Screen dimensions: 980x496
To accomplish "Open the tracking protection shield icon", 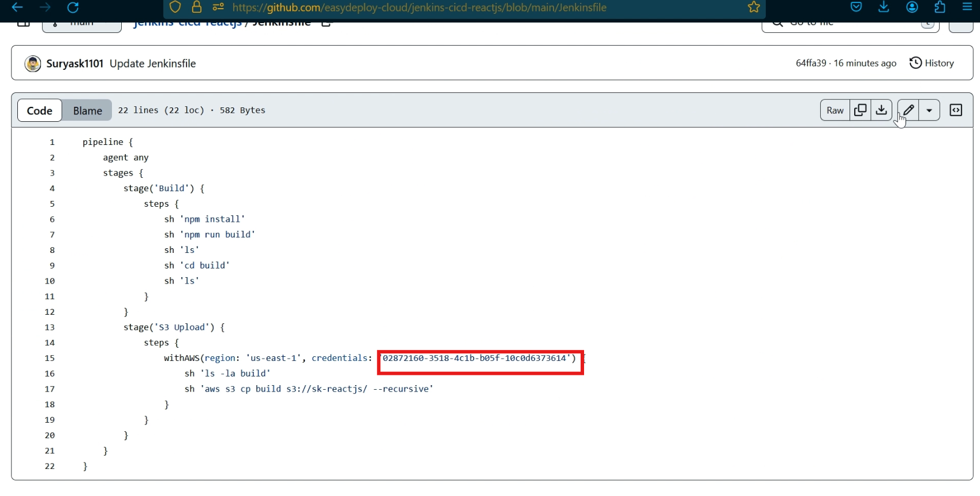I will click(175, 7).
